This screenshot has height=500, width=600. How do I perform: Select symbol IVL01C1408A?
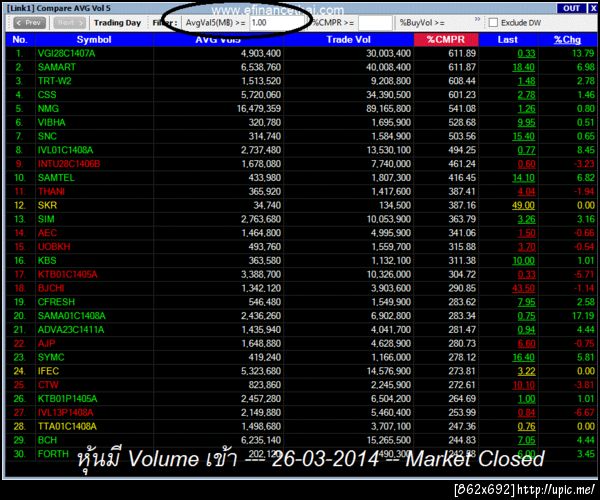65,150
